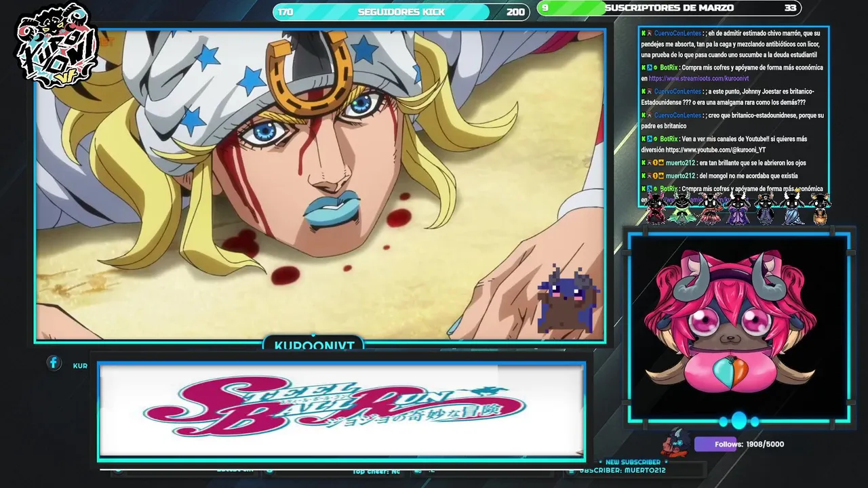This screenshot has height=488, width=868.
Task: Click the Follows 1908/5000 goal bar
Action: [x=741, y=444]
